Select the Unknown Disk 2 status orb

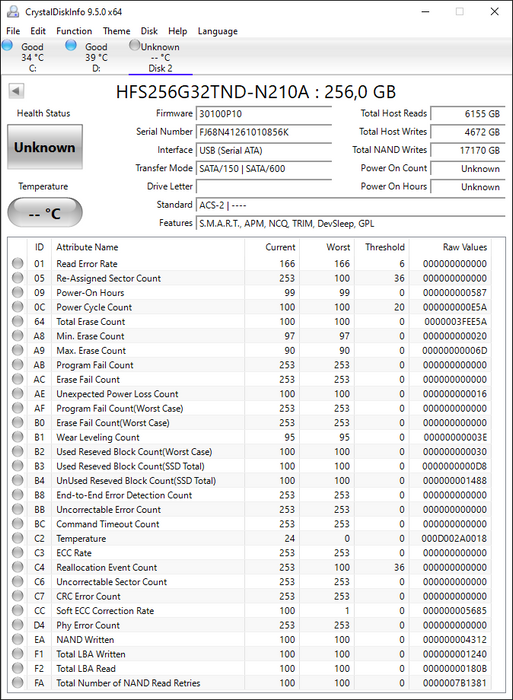(134, 45)
